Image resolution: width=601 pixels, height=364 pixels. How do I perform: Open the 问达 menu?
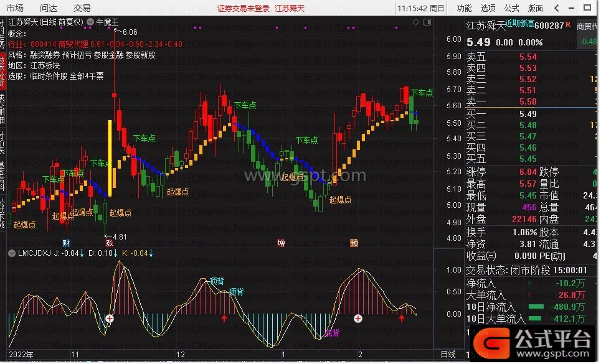point(49,8)
